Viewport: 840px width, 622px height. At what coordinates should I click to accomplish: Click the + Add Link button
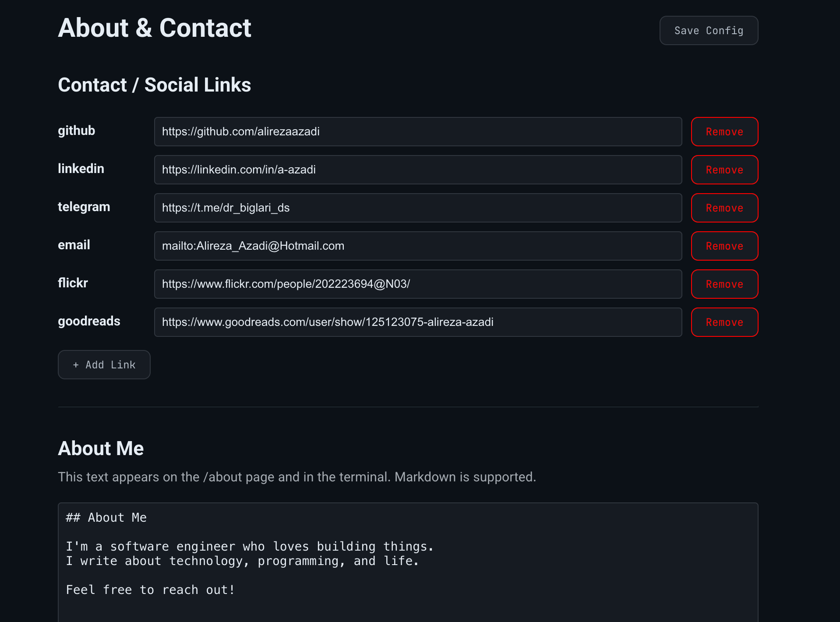pyautogui.click(x=104, y=364)
